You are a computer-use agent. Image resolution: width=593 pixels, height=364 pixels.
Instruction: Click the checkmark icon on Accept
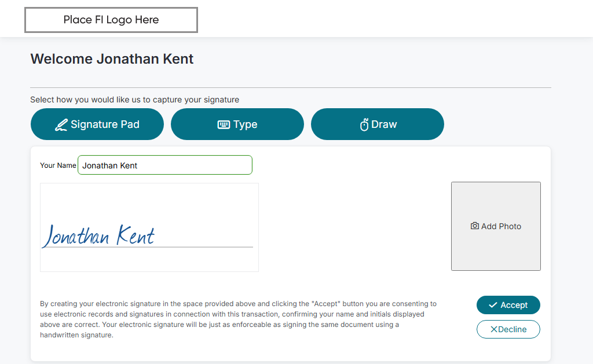point(493,305)
